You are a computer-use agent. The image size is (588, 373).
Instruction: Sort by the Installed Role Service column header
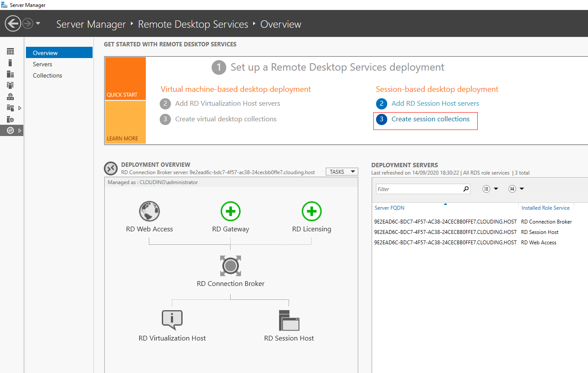pyautogui.click(x=546, y=208)
